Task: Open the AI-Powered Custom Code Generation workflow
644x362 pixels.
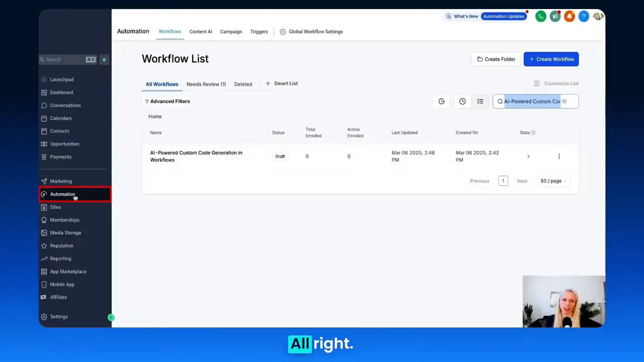Action: (x=196, y=156)
